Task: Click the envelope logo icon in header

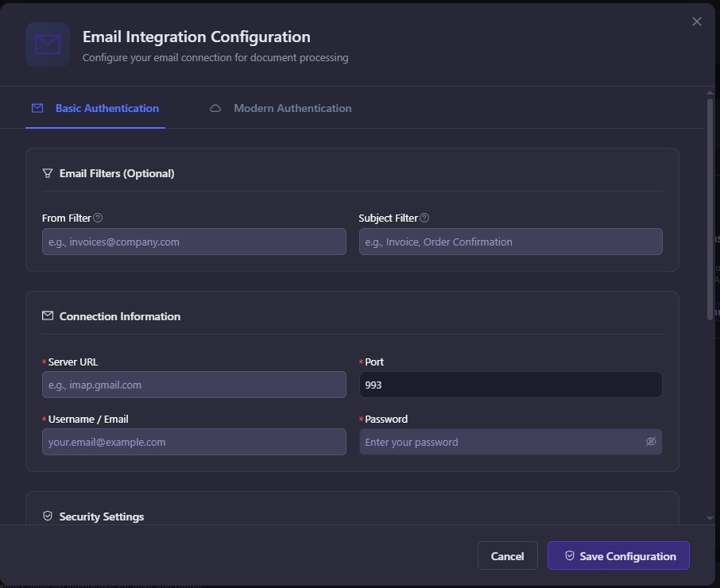Action: (x=48, y=44)
